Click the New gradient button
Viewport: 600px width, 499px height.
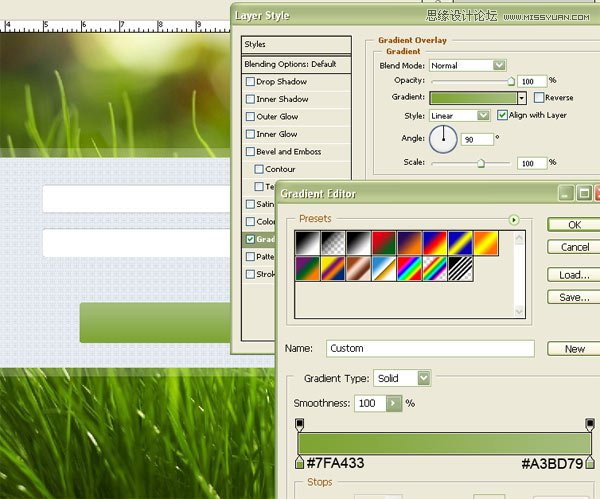coord(574,349)
